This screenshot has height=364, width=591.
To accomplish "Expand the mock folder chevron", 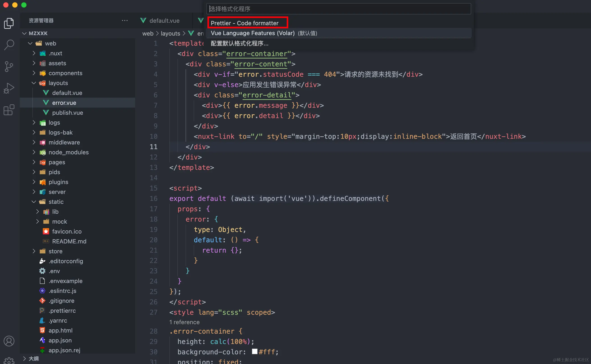I will (37, 221).
